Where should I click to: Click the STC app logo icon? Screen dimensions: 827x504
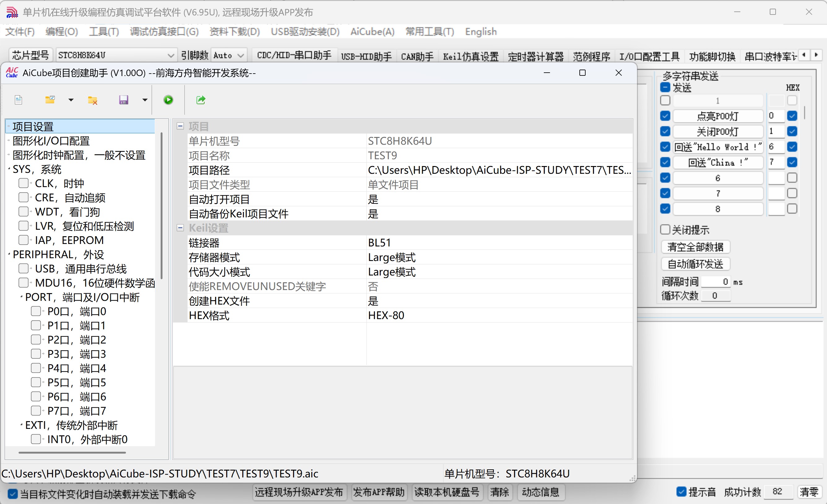coord(12,12)
